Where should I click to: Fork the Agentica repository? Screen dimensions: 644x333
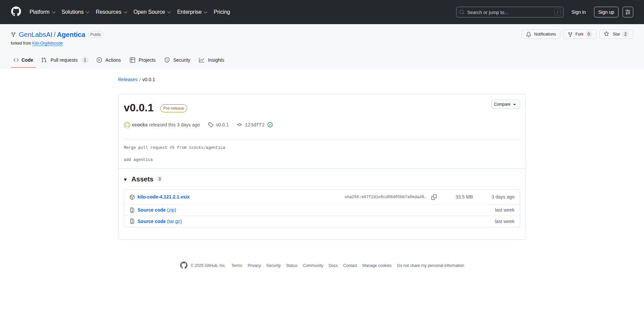(x=579, y=34)
